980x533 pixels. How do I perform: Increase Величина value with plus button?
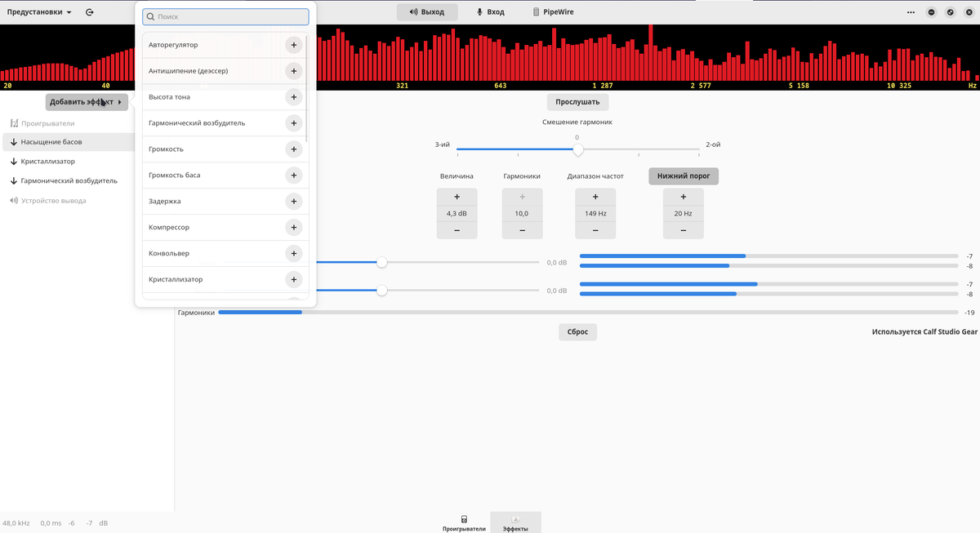[x=457, y=197]
